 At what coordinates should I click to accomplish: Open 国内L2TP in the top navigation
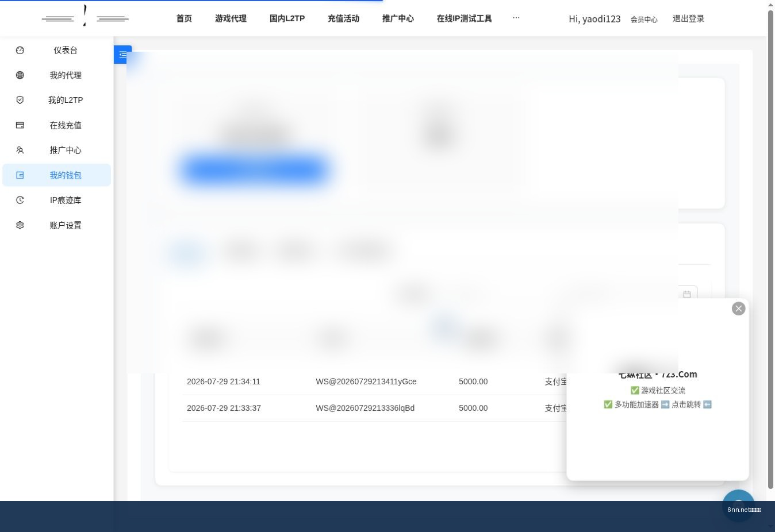[287, 18]
